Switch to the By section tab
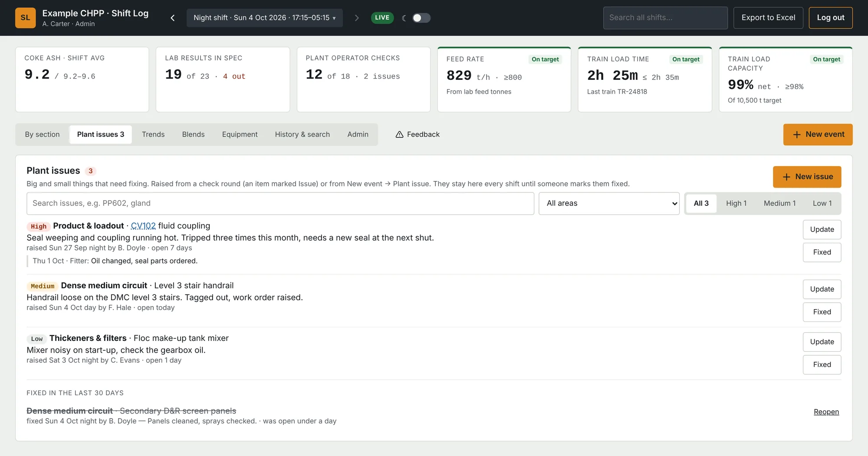 click(42, 135)
